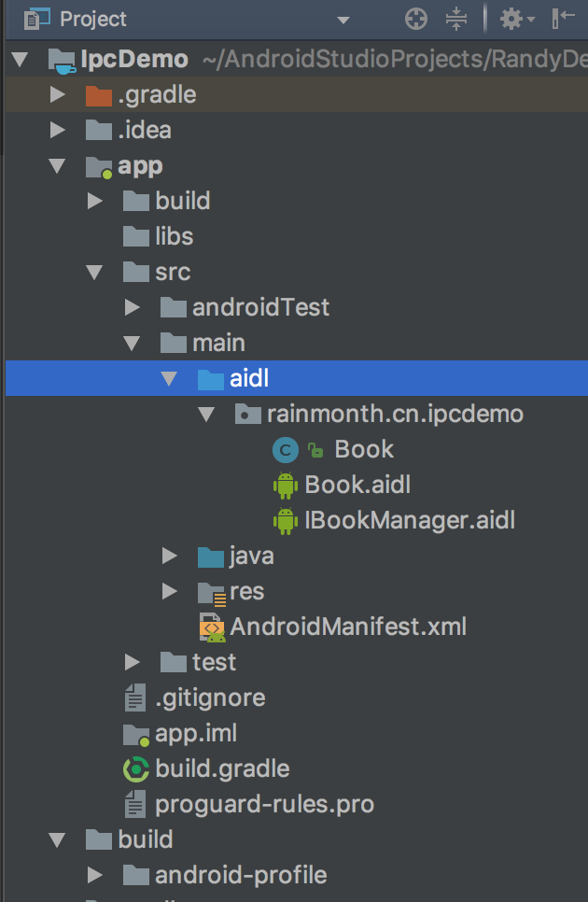Expand the android-profile folder

tap(94, 875)
